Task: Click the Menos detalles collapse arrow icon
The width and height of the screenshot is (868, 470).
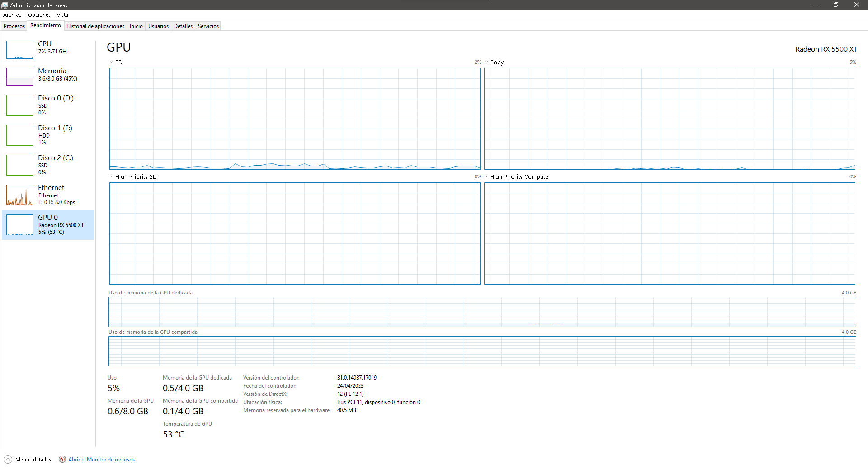Action: [8, 460]
